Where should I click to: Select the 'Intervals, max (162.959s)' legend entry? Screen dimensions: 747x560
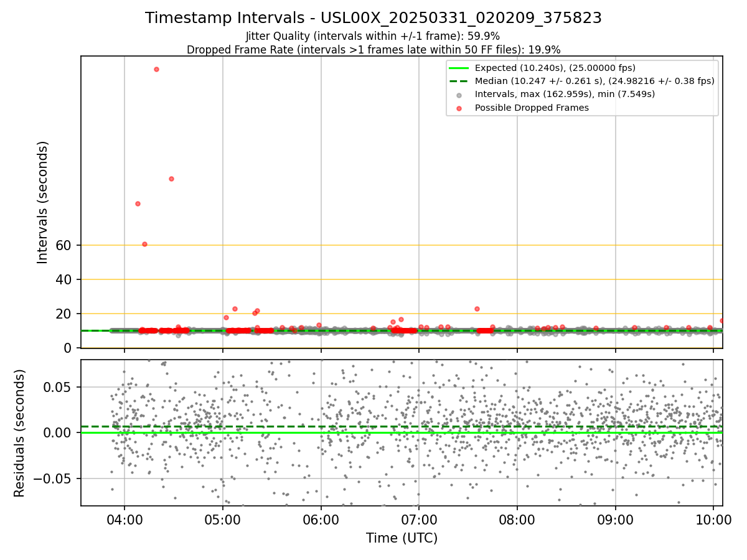point(565,94)
